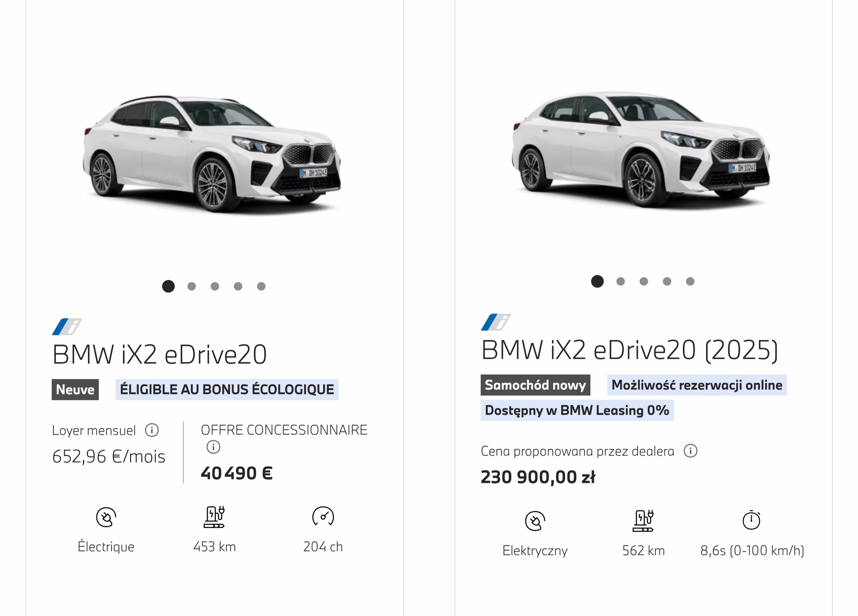Click info icon under OFFRE CONCESSIONNAIRE
The width and height of the screenshot is (858, 616).
click(213, 447)
